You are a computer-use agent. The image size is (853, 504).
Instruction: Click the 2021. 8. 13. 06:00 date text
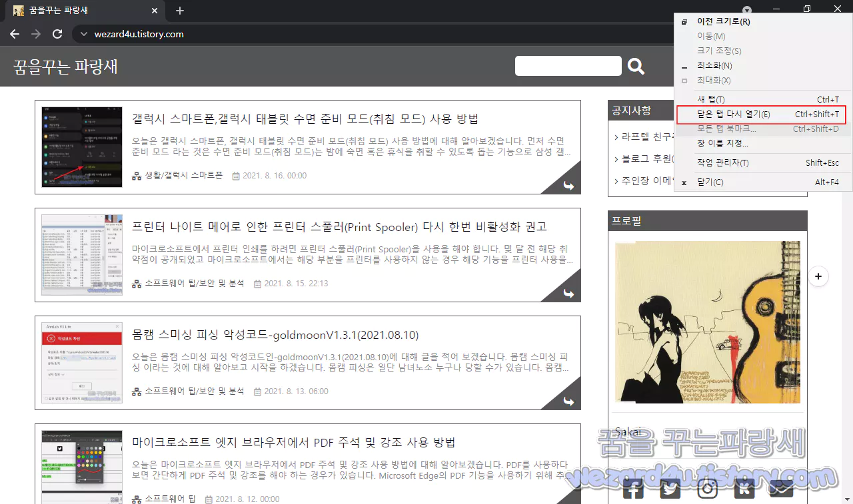pos(297,391)
